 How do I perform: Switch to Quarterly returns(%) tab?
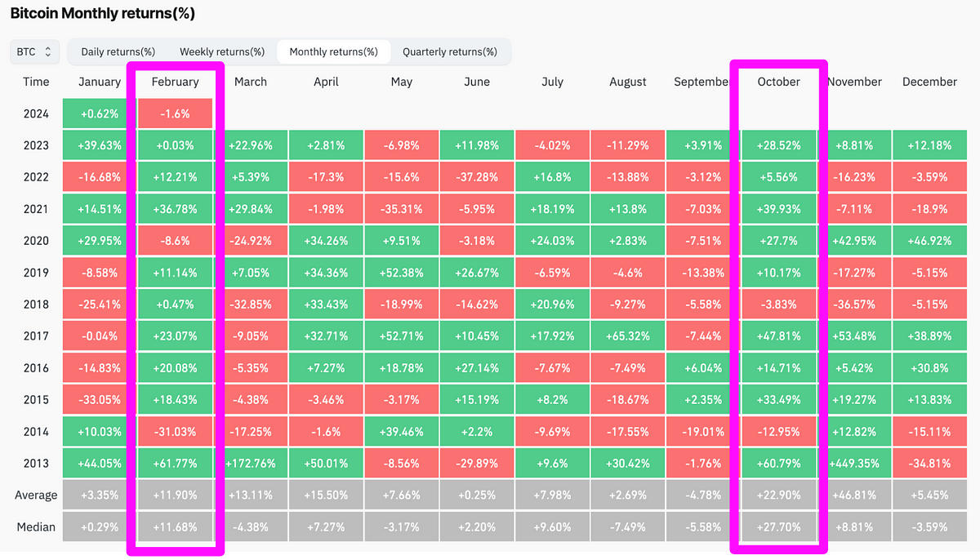click(449, 51)
